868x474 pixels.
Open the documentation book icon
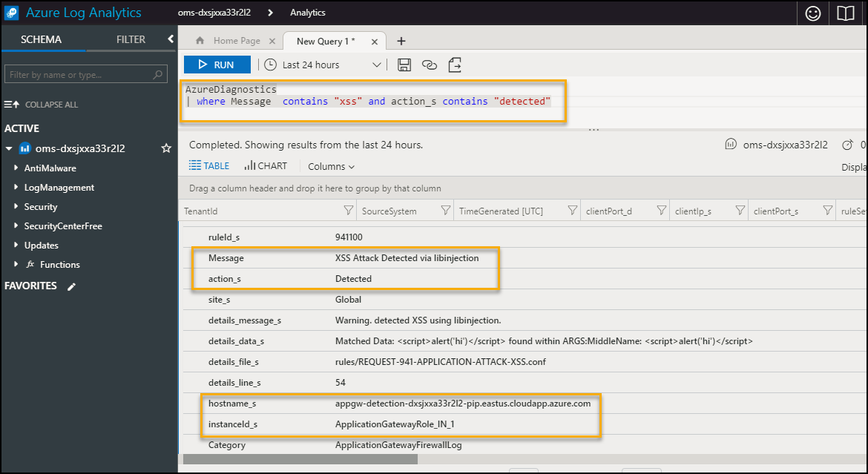click(845, 13)
